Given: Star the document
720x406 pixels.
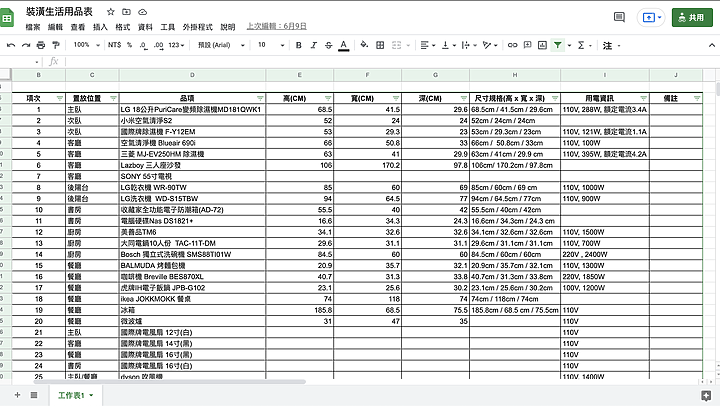Looking at the screenshot, I should (x=111, y=12).
